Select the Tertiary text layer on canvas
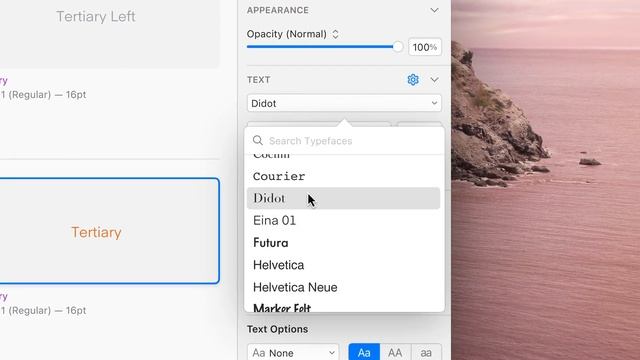Screen dimensions: 640x360 [96, 232]
